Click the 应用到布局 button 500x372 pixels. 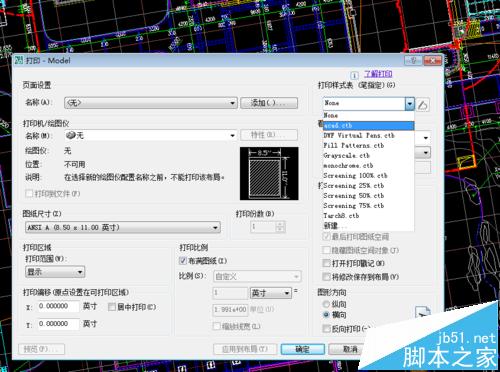[x=245, y=349]
